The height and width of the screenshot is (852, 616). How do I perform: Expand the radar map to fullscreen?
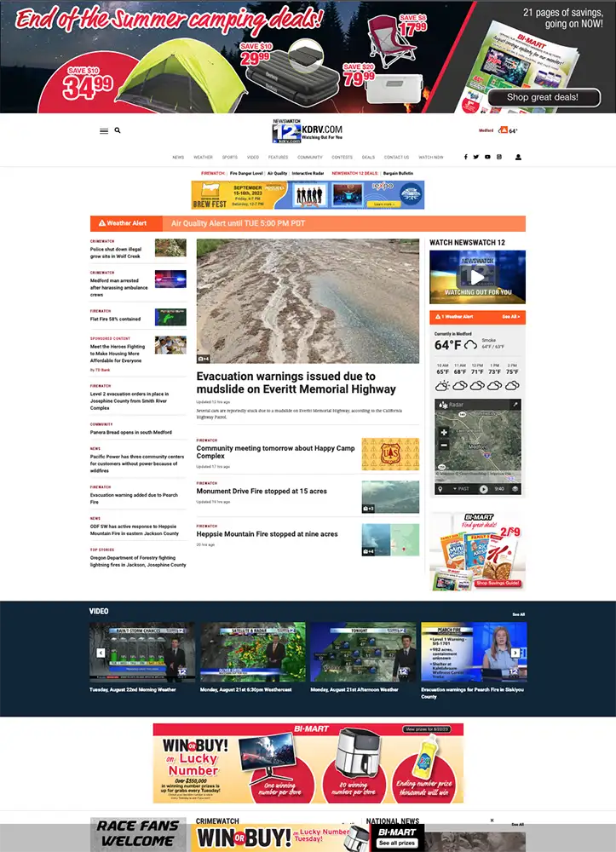[x=515, y=405]
